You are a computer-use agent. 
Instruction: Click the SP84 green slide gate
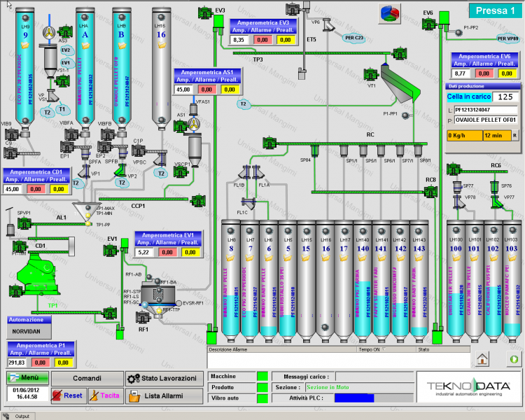pyautogui.click(x=314, y=150)
